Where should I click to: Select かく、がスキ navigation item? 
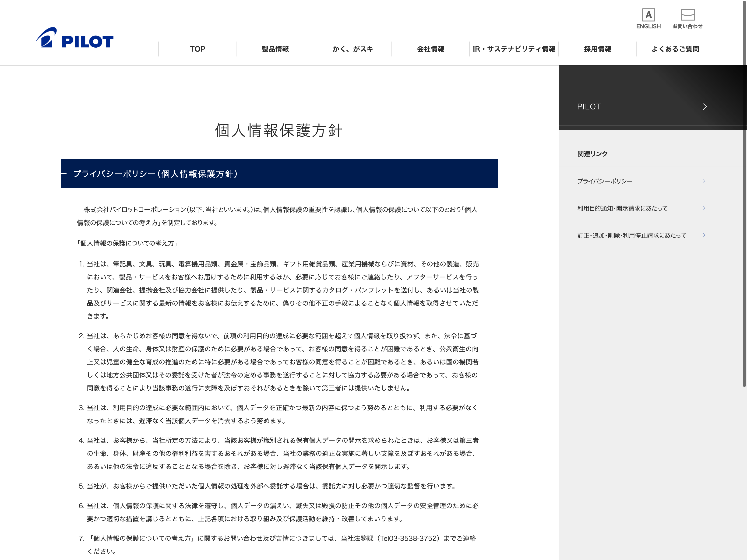[x=352, y=49]
